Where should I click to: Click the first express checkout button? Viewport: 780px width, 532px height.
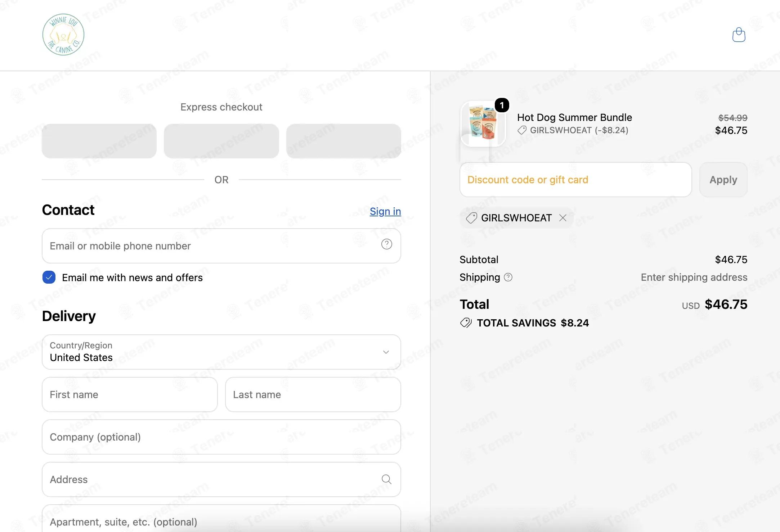99,141
